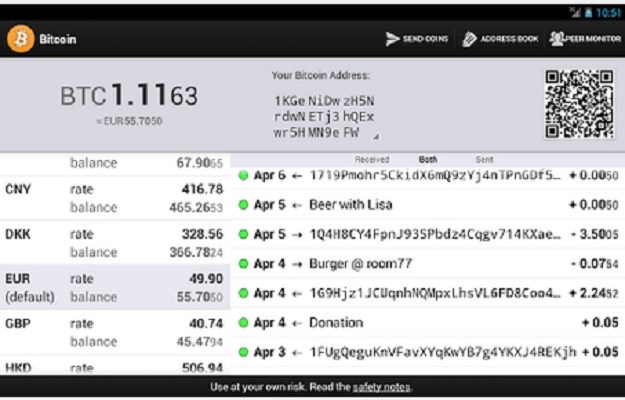Open Apr 6 transaction 1719Pmohr5

(428, 175)
